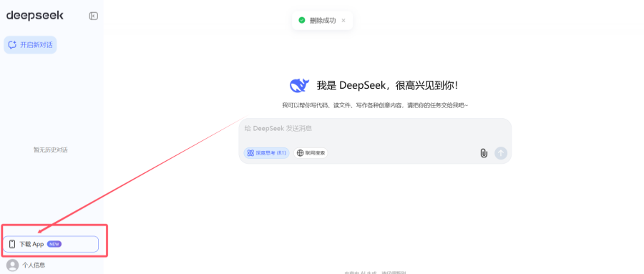This screenshot has height=274, width=644.
Task: Attach a file with the paperclip icon
Action: (x=484, y=153)
